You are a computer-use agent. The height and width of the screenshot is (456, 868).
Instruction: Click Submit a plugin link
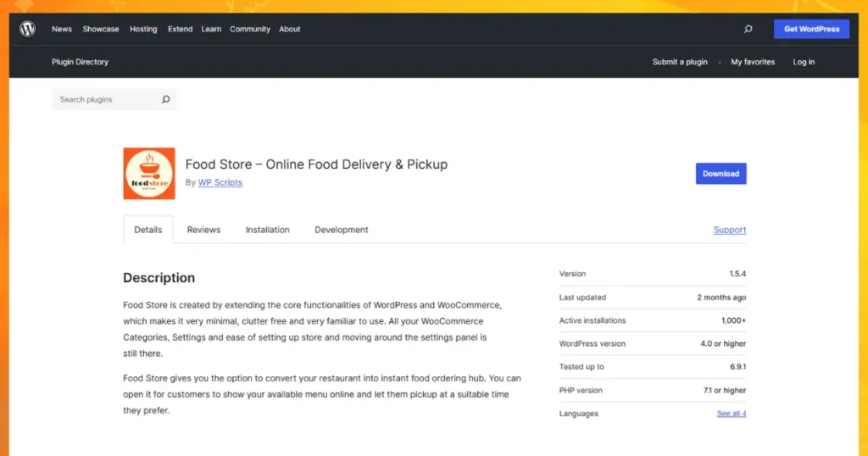tap(680, 62)
